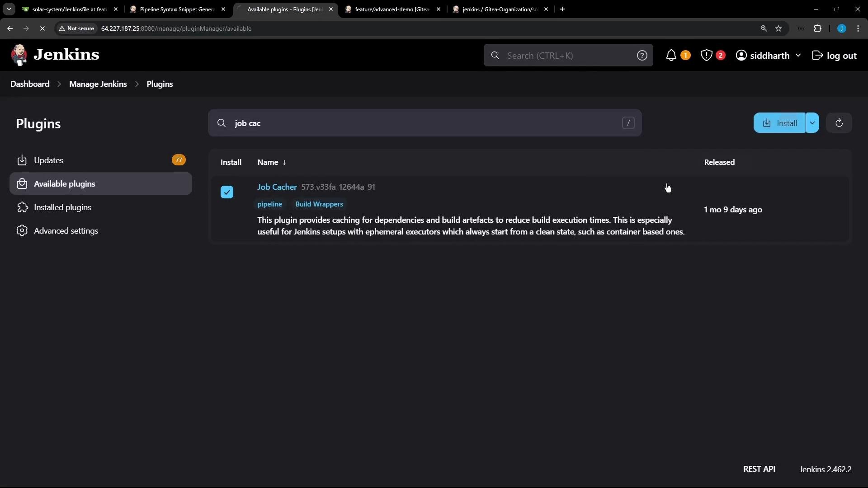Focus the plugin search field containing job cac
Image resolution: width=868 pixels, height=488 pixels.
(x=425, y=123)
